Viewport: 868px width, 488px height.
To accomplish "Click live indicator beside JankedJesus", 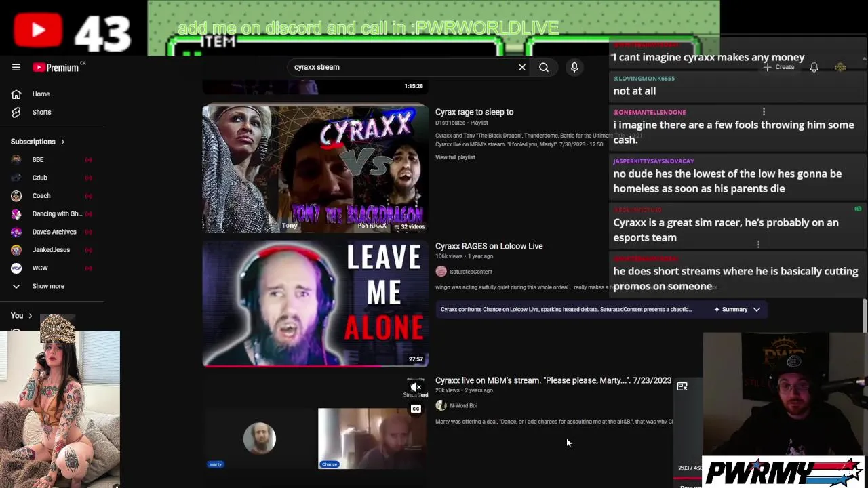I will click(88, 250).
